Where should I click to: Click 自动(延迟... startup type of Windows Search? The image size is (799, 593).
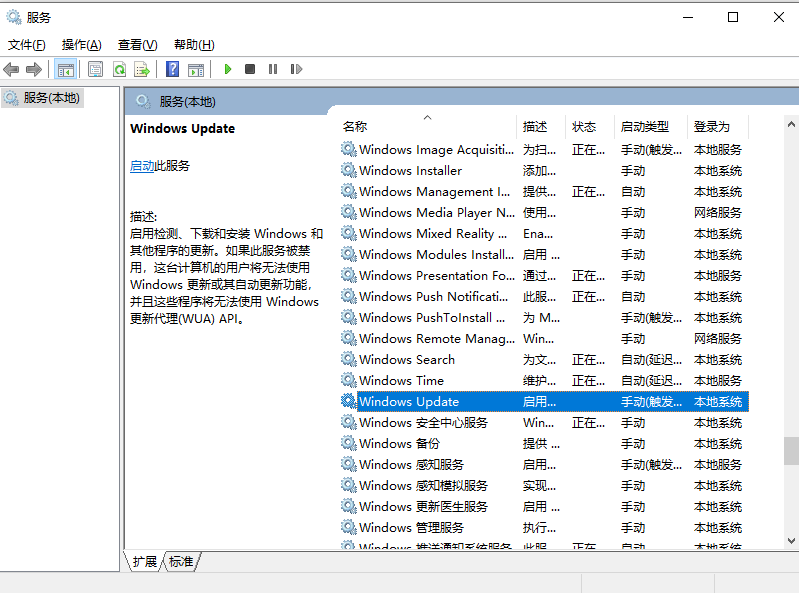pyautogui.click(x=651, y=360)
